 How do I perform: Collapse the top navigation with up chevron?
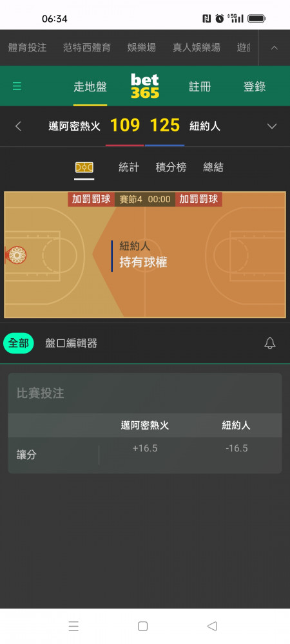pyautogui.click(x=275, y=48)
